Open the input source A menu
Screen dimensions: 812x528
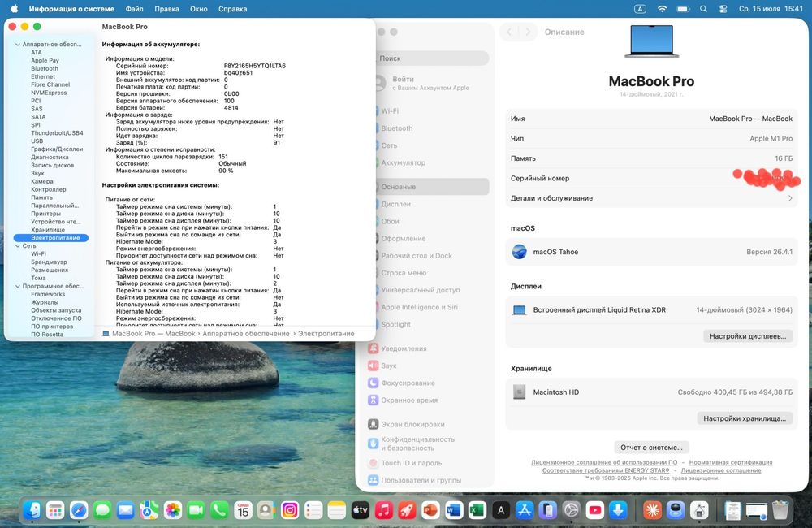pos(640,9)
